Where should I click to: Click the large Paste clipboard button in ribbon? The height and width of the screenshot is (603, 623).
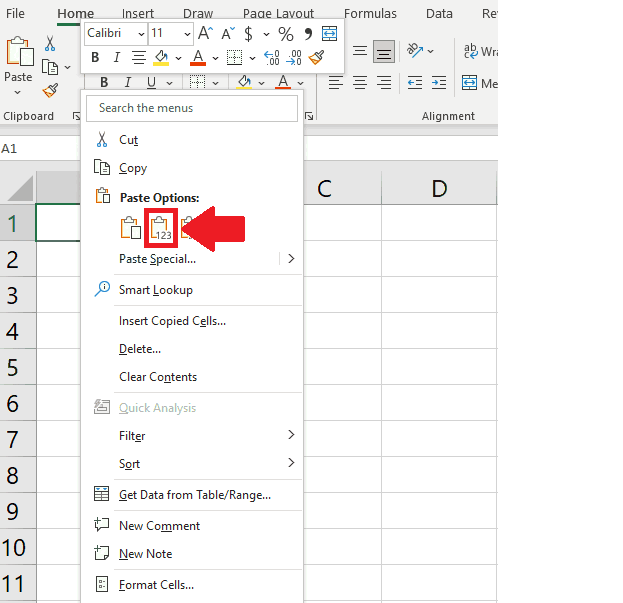click(19, 52)
